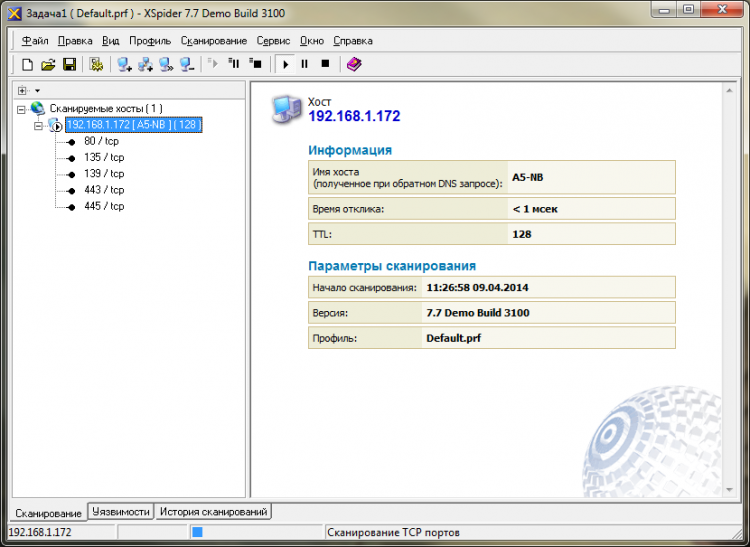
Task: Click the TTL value 128
Action: pos(522,234)
